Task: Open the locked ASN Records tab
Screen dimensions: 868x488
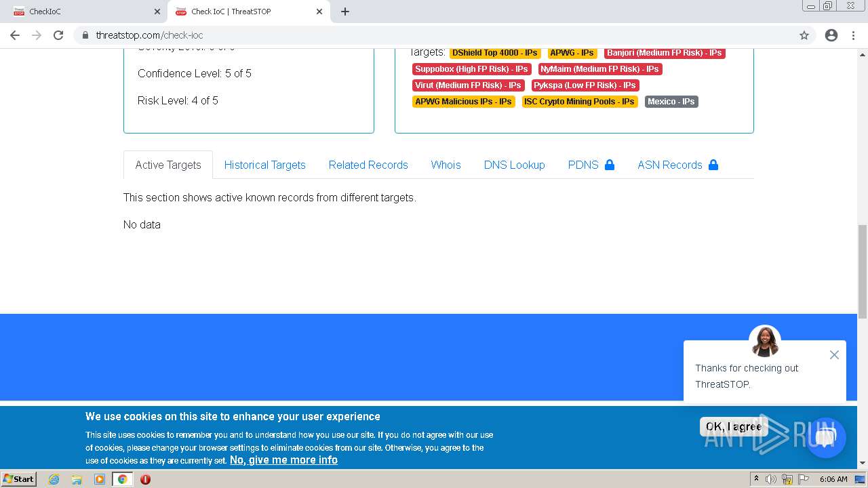Action: click(x=678, y=165)
